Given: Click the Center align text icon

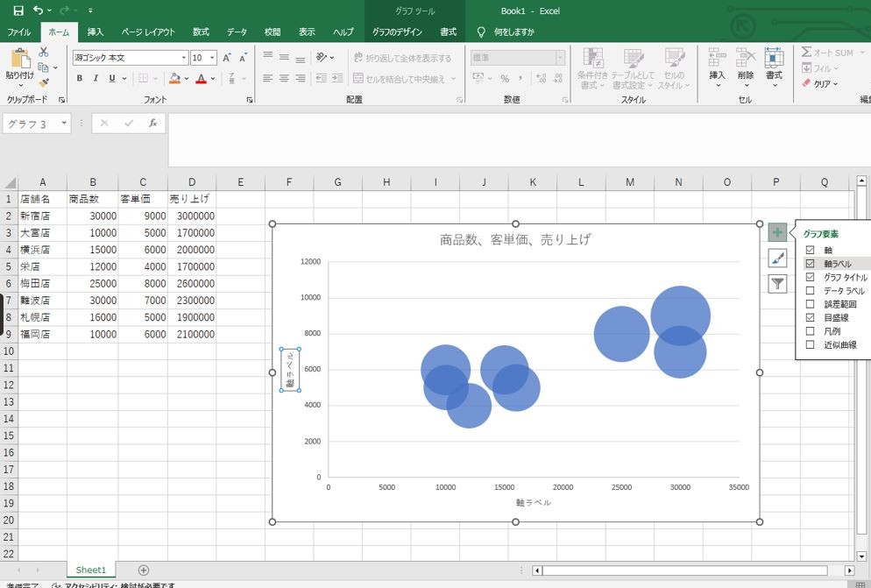Looking at the screenshot, I should coord(284,78).
